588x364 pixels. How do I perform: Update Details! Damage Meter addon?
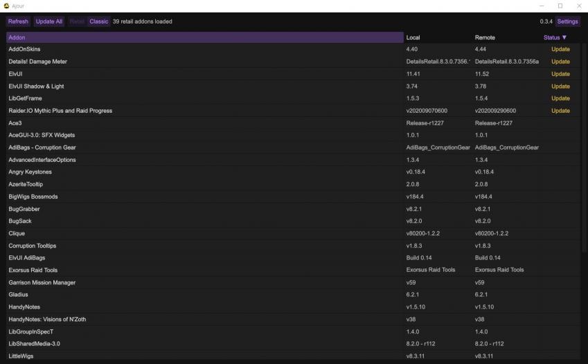560,62
